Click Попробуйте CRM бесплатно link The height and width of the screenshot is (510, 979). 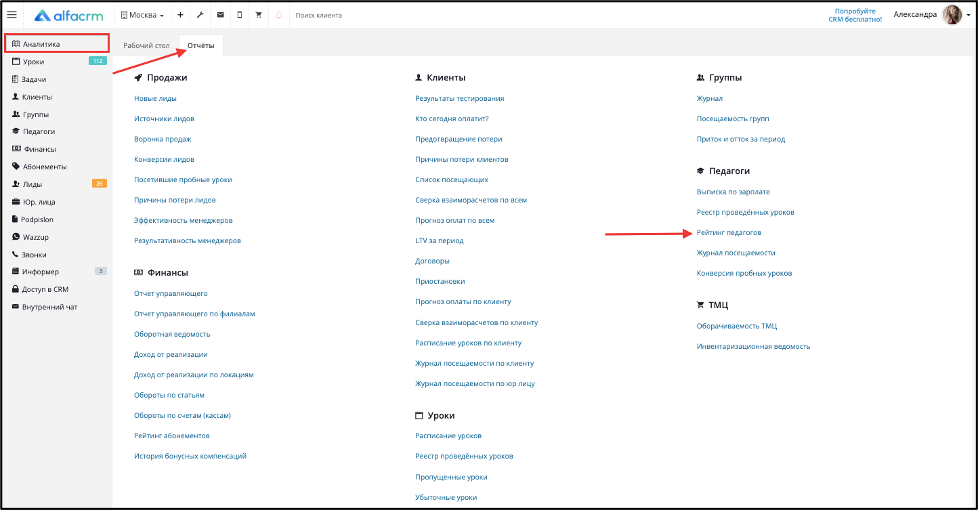(x=855, y=15)
